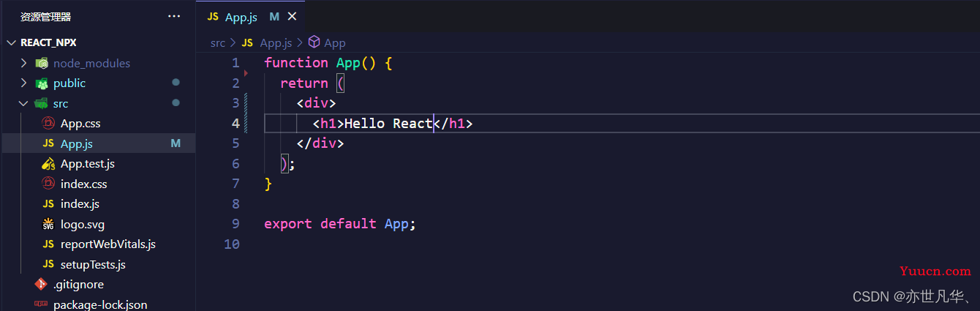Click line number 1 in the gutter
The image size is (980, 311).
(235, 63)
